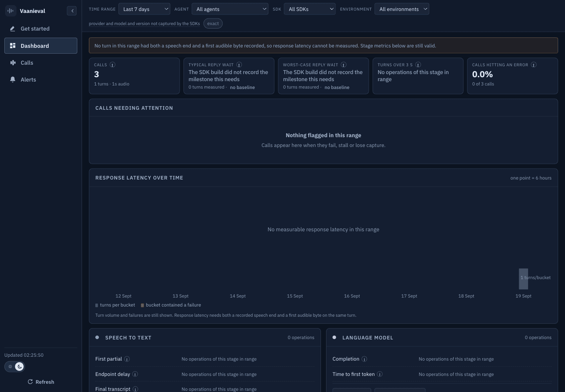Viewport: 565px width, 392px height.
Task: Click the '1 turns · 1s audio' text
Action: 112,84
